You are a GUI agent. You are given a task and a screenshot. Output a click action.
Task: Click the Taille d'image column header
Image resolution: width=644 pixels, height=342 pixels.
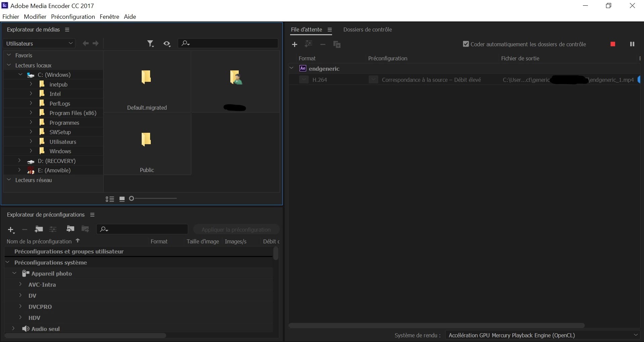point(203,241)
